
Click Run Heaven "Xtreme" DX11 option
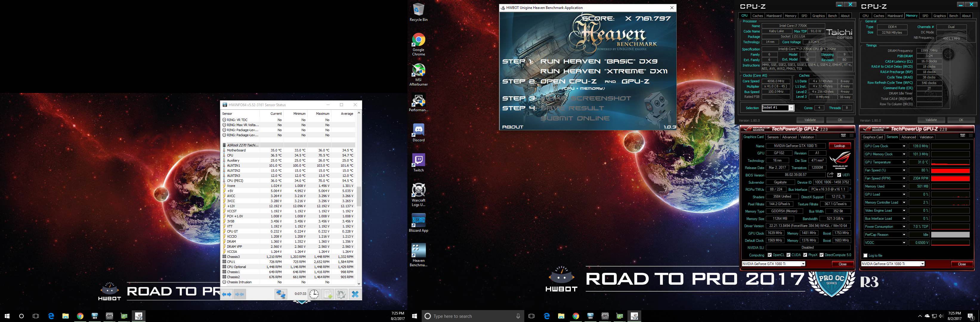604,71
